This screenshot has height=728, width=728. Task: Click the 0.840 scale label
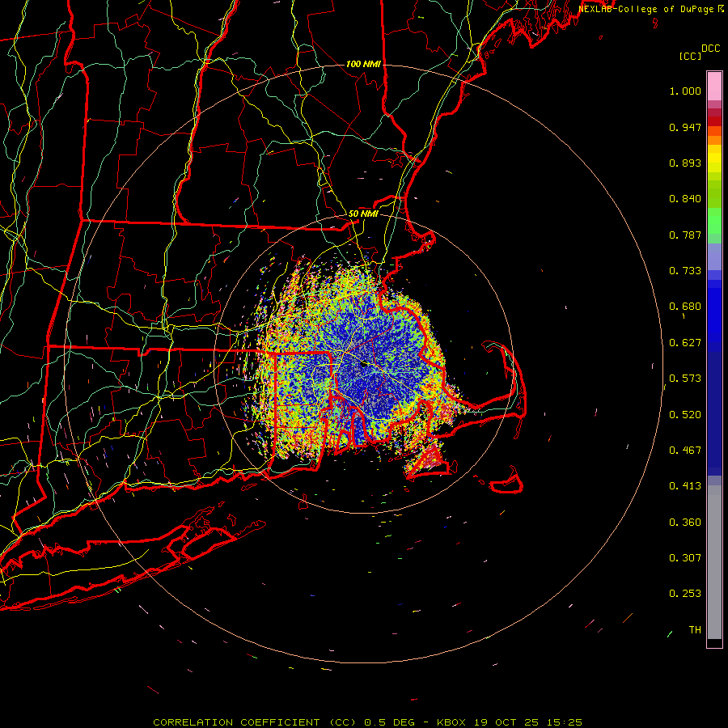685,199
